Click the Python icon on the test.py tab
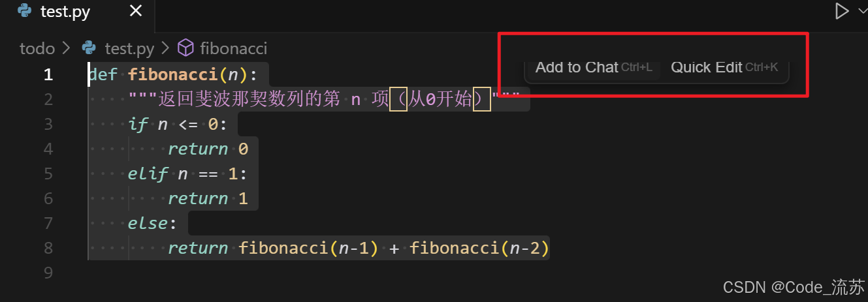868x302 pixels. (x=25, y=11)
